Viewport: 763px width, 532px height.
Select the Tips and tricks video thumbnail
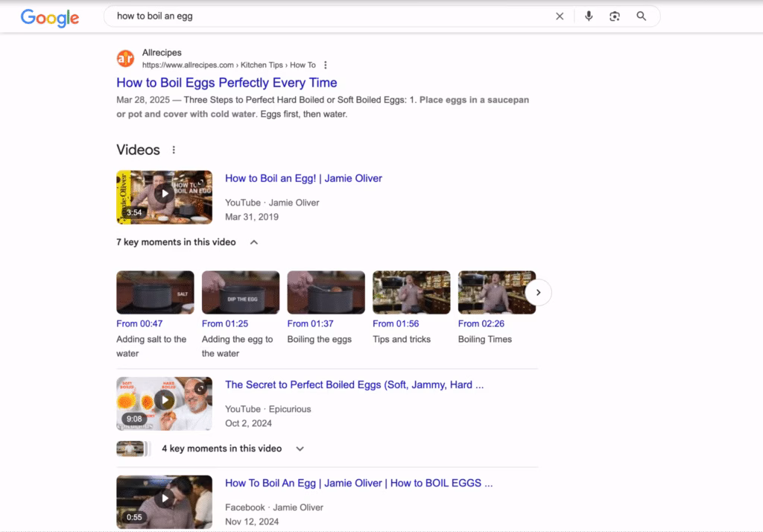411,291
